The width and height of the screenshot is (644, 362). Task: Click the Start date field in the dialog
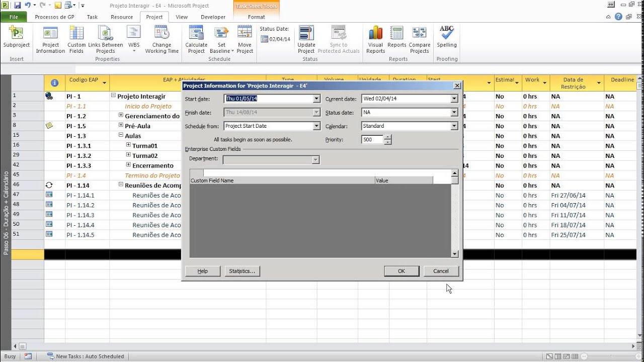(x=268, y=99)
